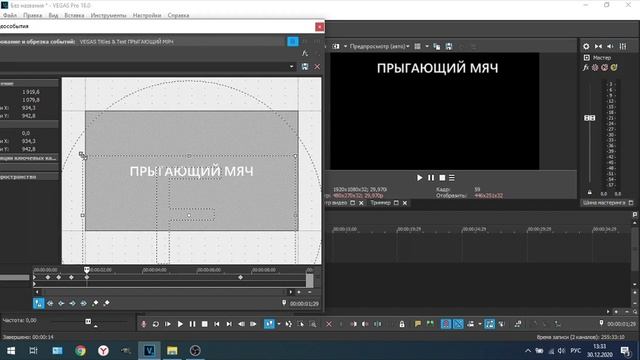This screenshot has width=640, height=360.
Task: Toggle the blue pan/crop tab button
Action: coord(293,41)
